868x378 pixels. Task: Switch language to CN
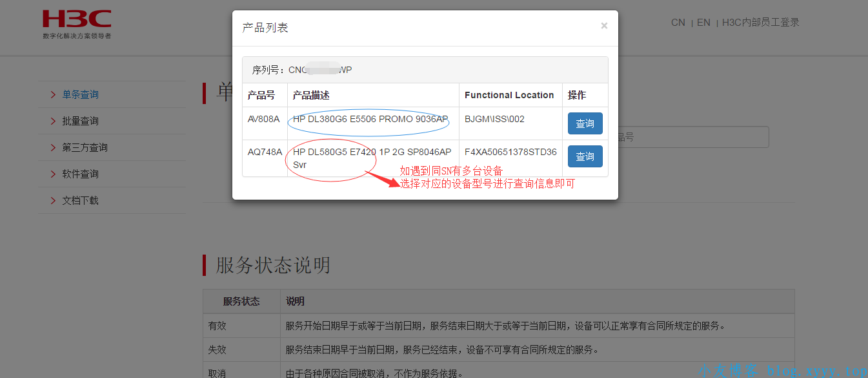click(678, 23)
